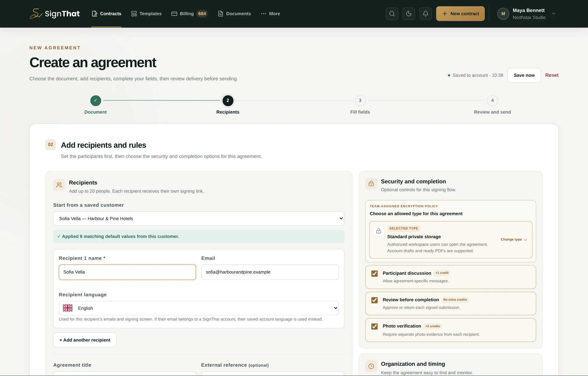Click the SignThat logo
The image size is (588, 376).
coord(55,14)
